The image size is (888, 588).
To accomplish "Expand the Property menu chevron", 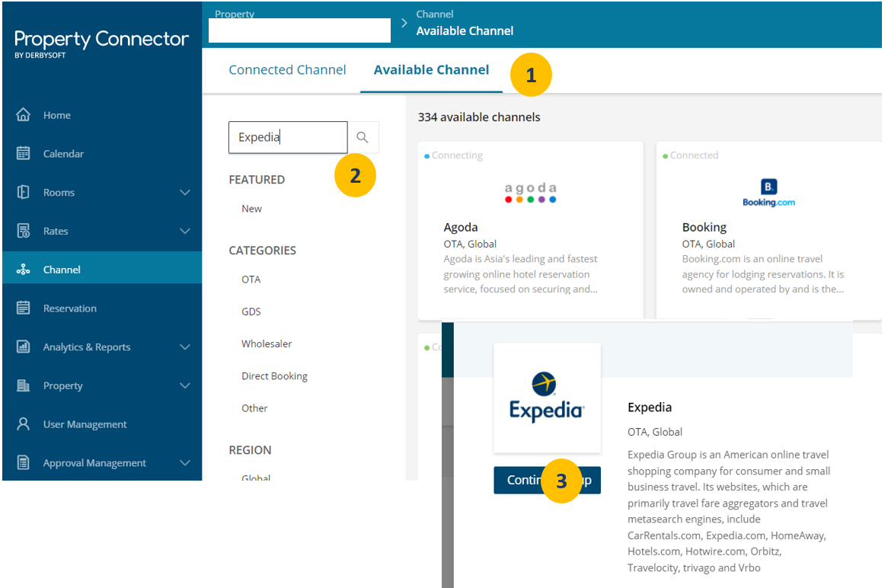I will [x=184, y=385].
